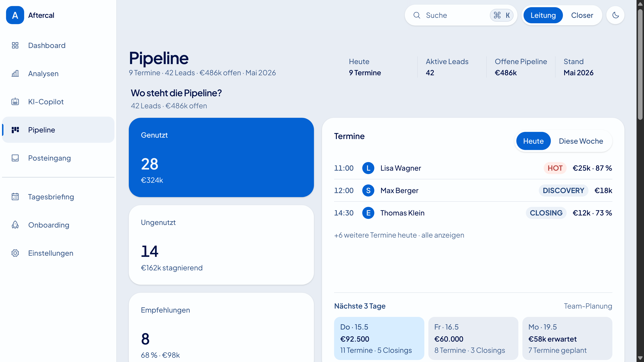Click the Pipeline kanban icon

click(15, 130)
